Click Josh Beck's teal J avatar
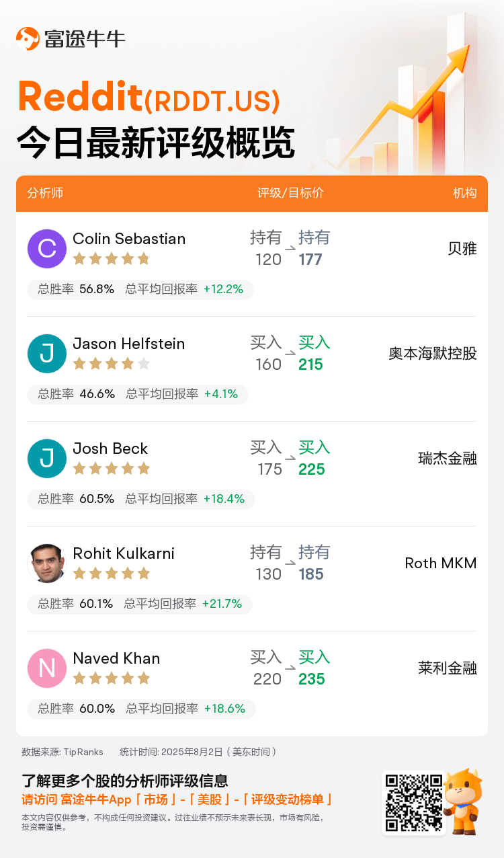Screen dimensions: 504x858 click(47, 459)
